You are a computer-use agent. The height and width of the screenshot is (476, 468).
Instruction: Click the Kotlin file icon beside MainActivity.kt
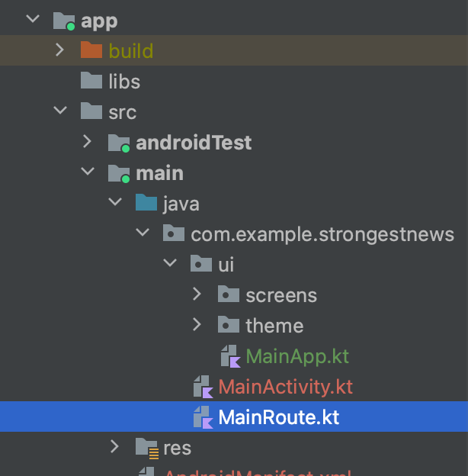(x=204, y=387)
